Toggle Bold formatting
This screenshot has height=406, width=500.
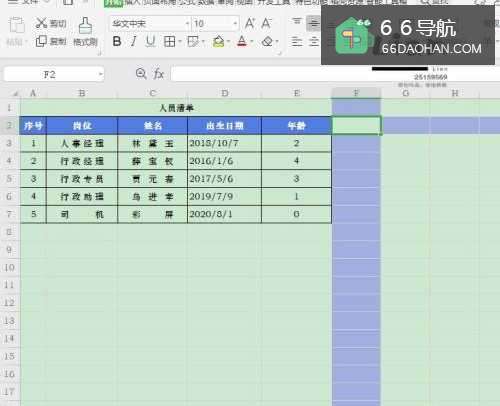(117, 41)
